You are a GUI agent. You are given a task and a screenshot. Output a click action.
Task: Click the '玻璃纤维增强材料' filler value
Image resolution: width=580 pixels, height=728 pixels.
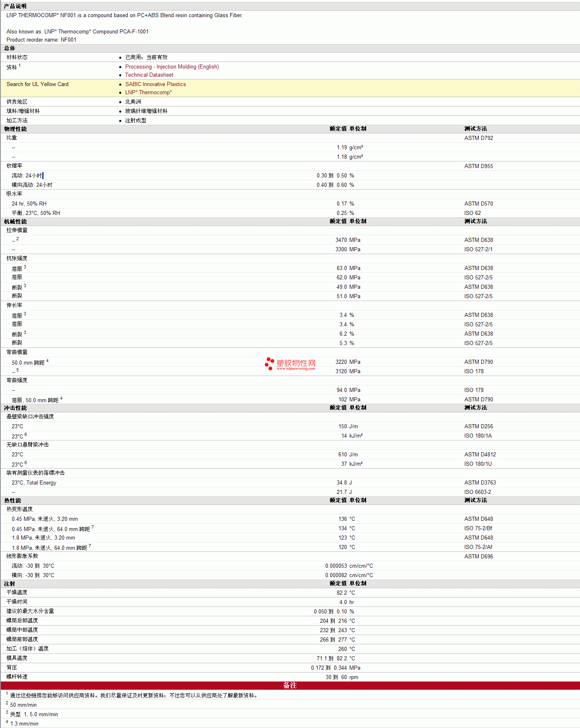(x=146, y=111)
